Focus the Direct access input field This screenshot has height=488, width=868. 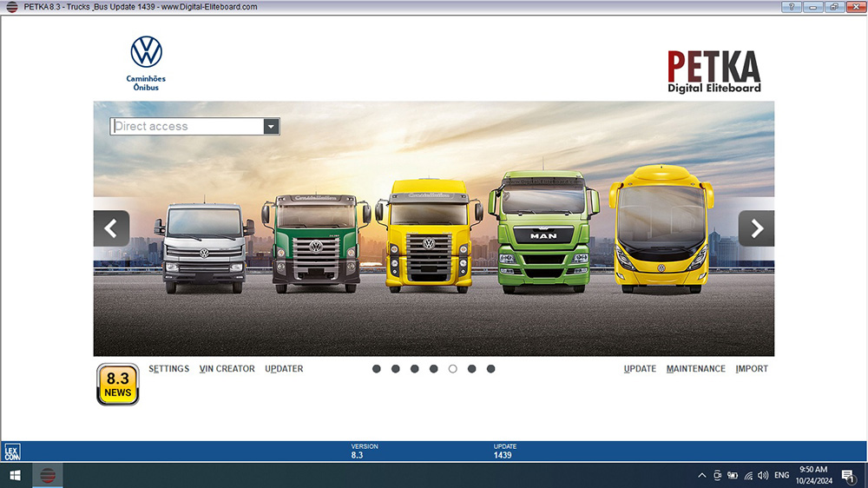point(187,126)
